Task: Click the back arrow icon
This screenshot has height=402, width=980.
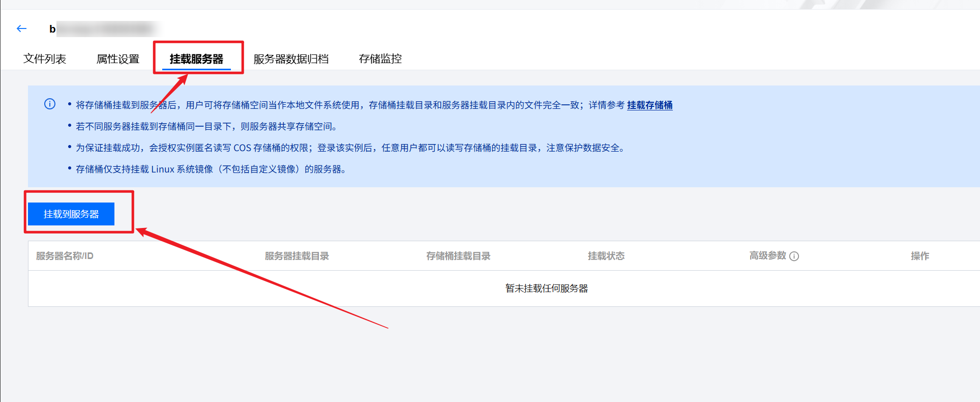Action: (21, 28)
